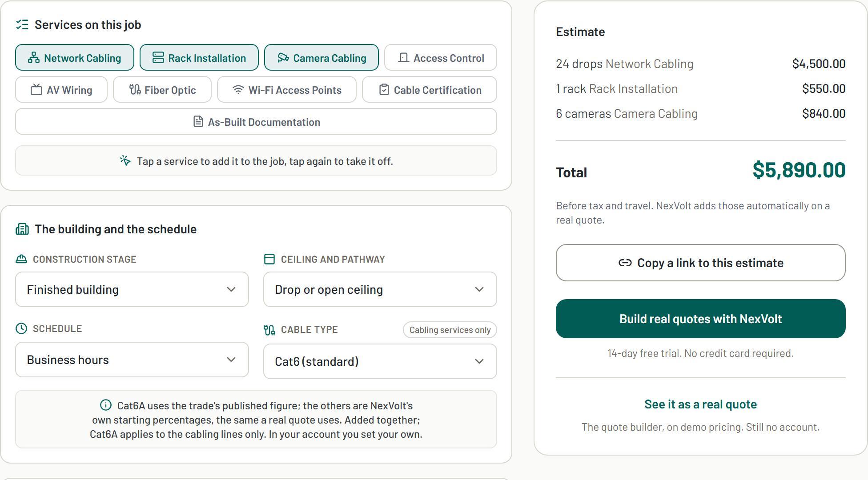Click the clipboard icon in Cable Certification chip

coord(384,90)
